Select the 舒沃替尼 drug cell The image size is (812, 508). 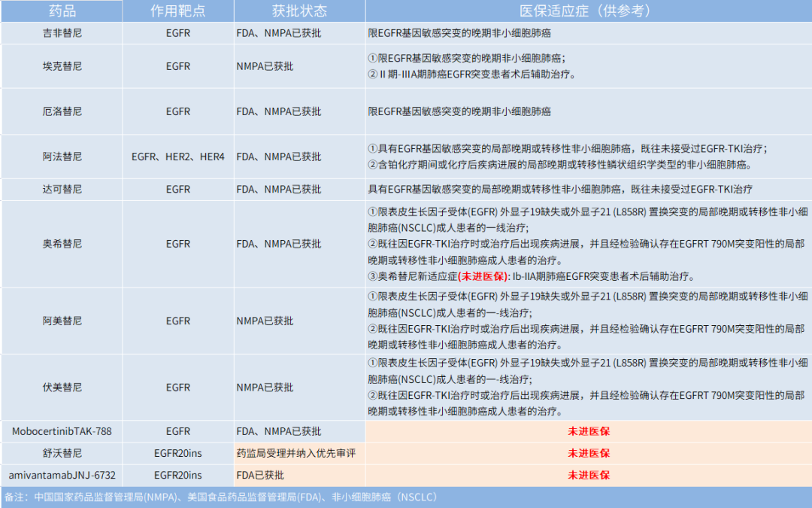(x=64, y=453)
